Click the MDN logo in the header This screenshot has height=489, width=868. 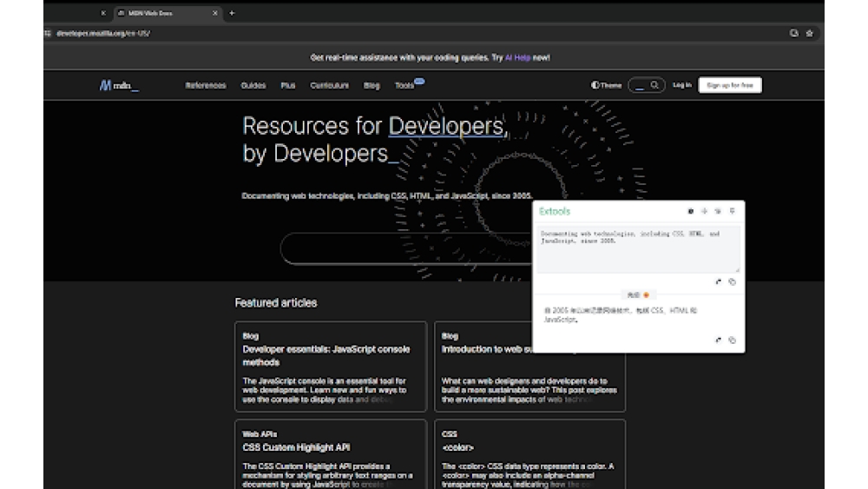119,85
